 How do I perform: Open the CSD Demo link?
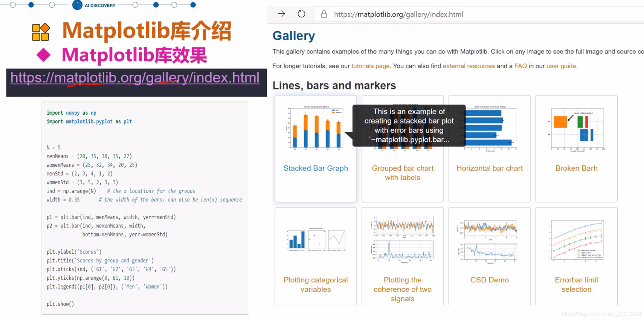pyautogui.click(x=489, y=280)
